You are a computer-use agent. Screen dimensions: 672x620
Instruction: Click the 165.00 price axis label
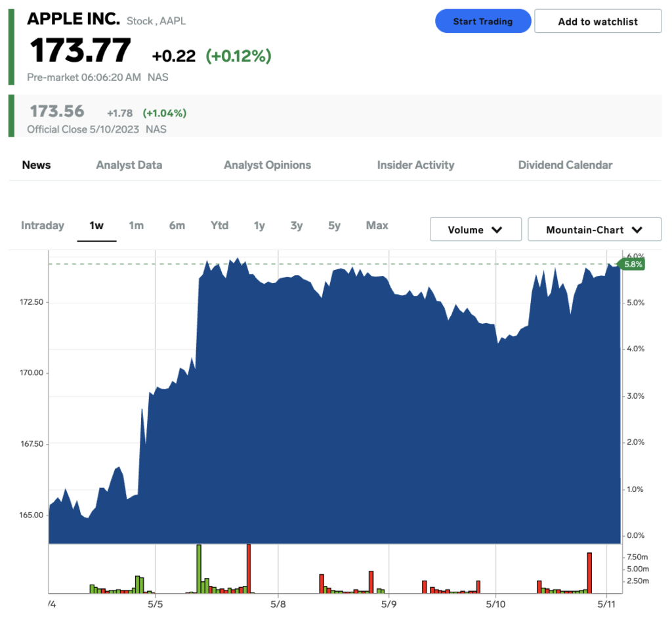(31, 515)
